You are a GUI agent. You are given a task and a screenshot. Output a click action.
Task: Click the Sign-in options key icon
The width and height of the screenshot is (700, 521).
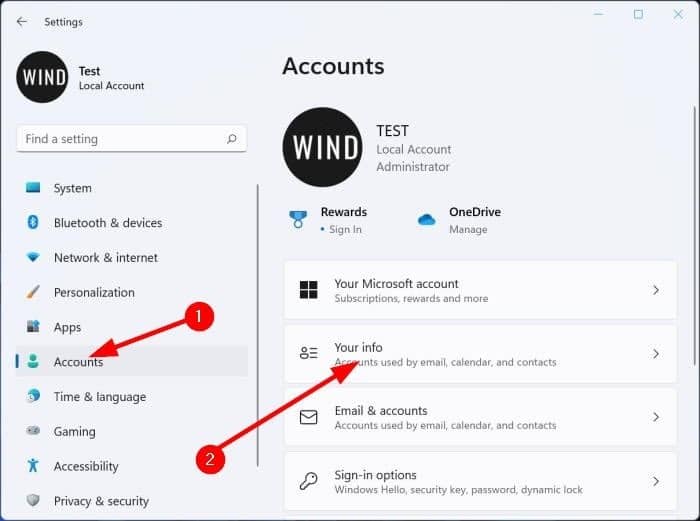(308, 481)
